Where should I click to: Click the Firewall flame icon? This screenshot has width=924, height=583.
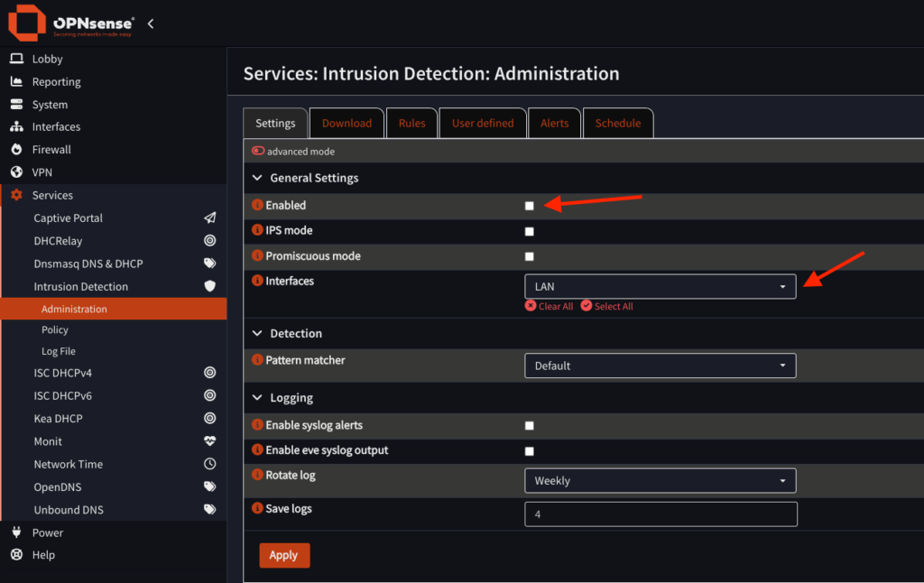click(16, 149)
